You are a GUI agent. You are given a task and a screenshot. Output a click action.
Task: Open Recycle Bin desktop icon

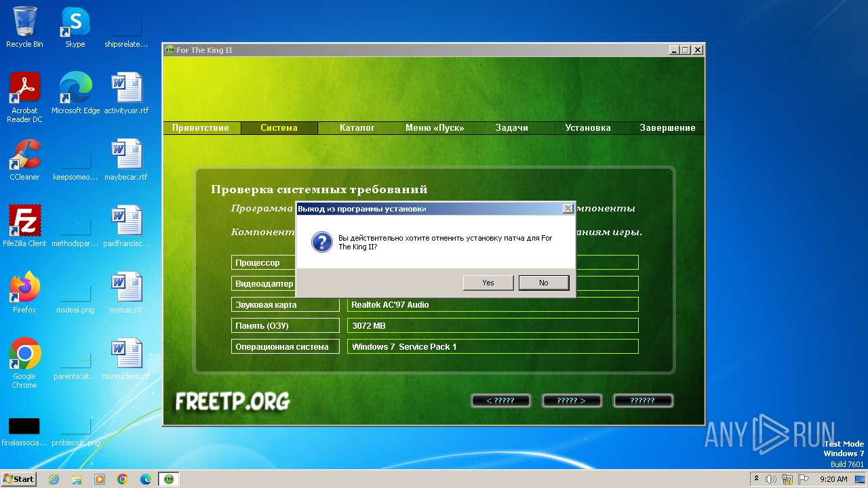coord(24,28)
